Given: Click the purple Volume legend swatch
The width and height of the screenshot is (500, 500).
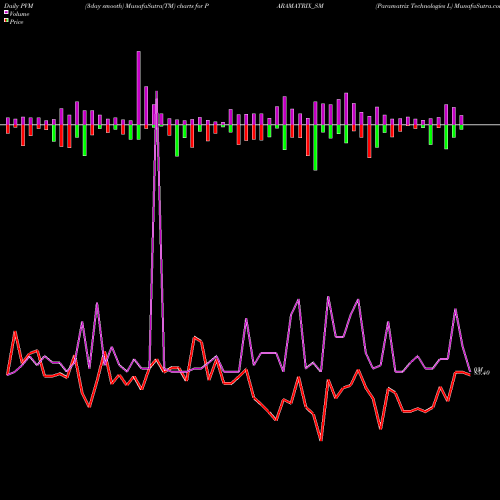Looking at the screenshot, I should 6,13.
